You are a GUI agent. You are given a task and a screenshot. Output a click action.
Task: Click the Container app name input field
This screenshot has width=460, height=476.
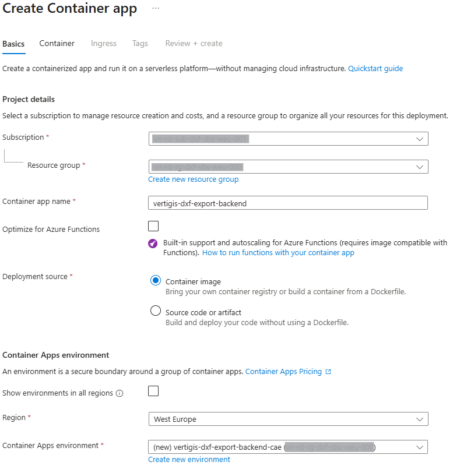tap(288, 203)
